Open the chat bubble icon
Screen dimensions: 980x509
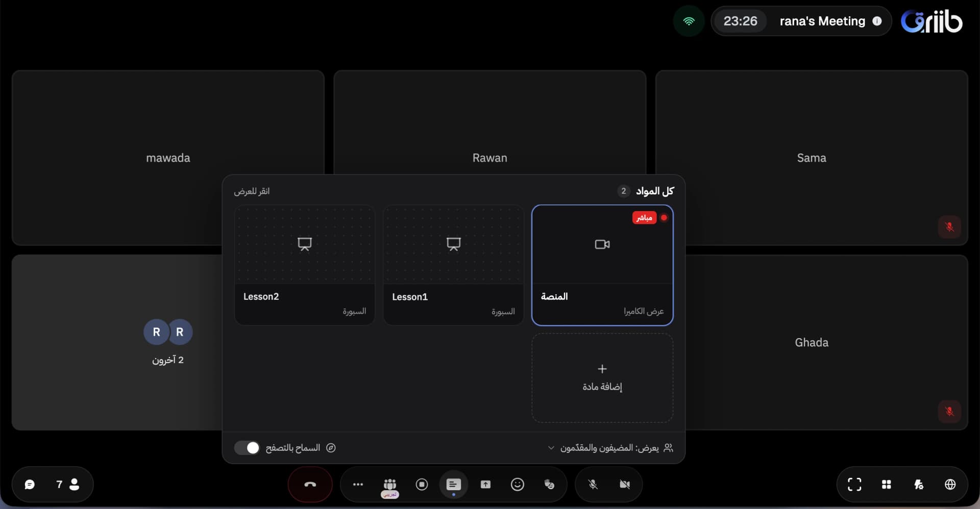point(30,484)
